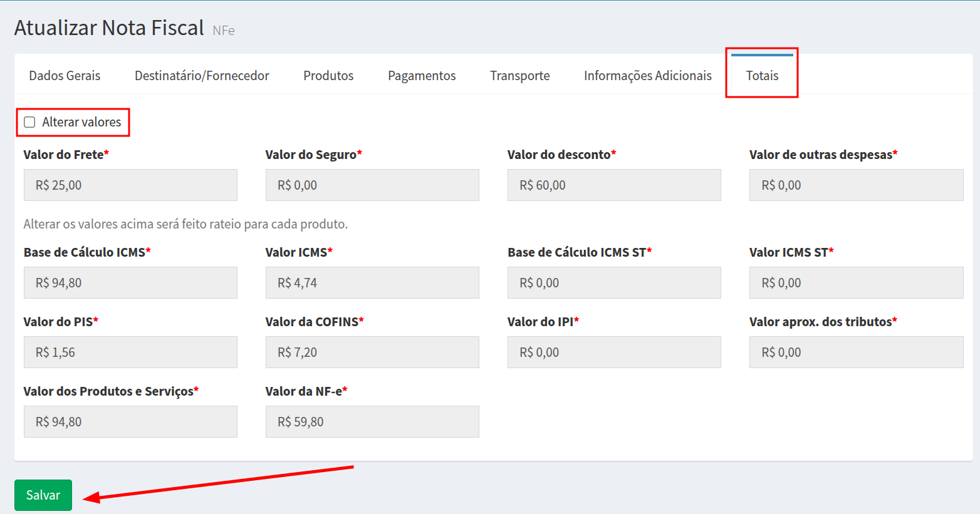Viewport: 980px width, 514px height.
Task: Open the Pagamentos tab
Action: pyautogui.click(x=422, y=76)
